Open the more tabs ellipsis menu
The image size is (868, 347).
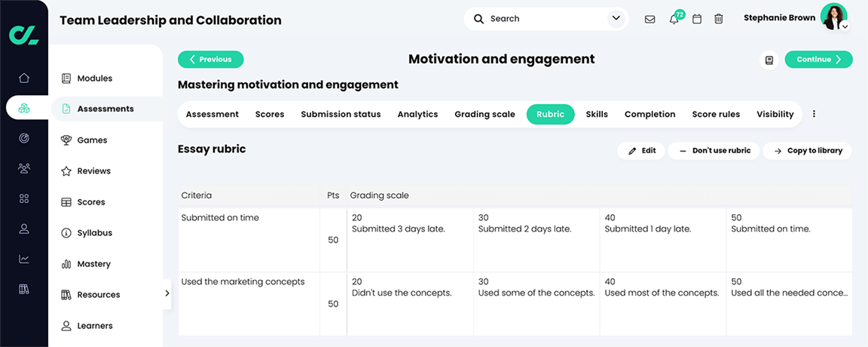(814, 115)
